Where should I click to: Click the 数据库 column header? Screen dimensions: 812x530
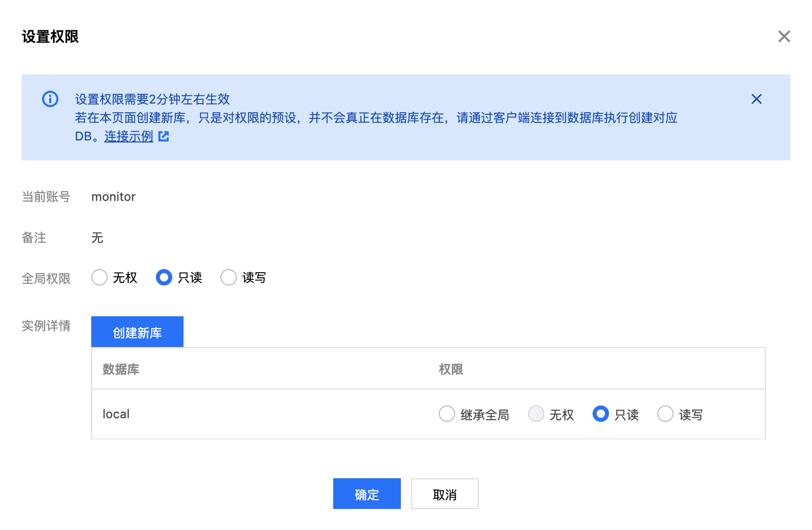(121, 369)
